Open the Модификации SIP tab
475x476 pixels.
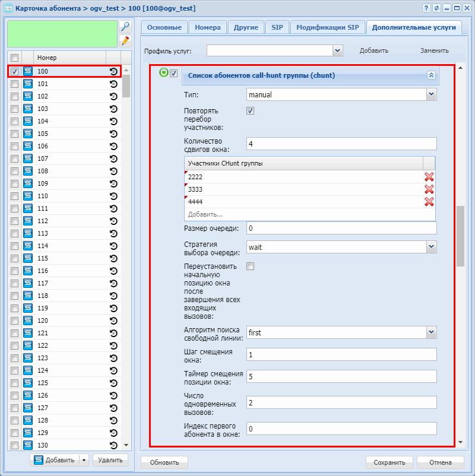coord(327,27)
